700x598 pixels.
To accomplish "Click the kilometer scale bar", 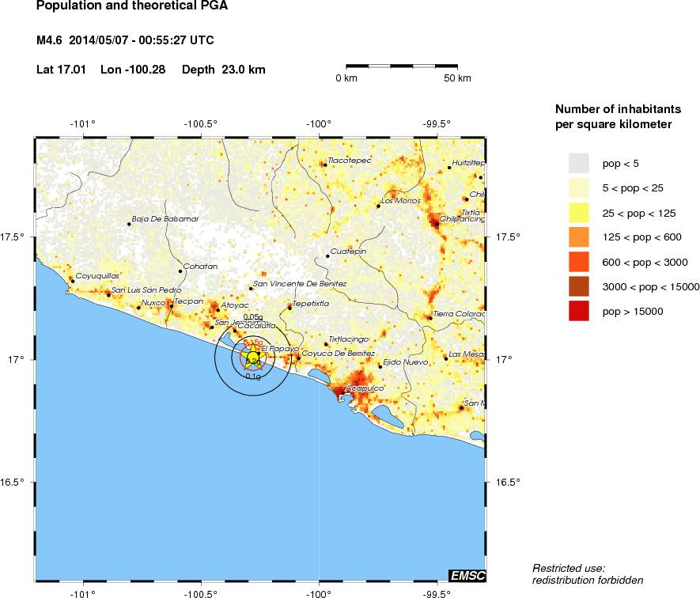I will (403, 66).
